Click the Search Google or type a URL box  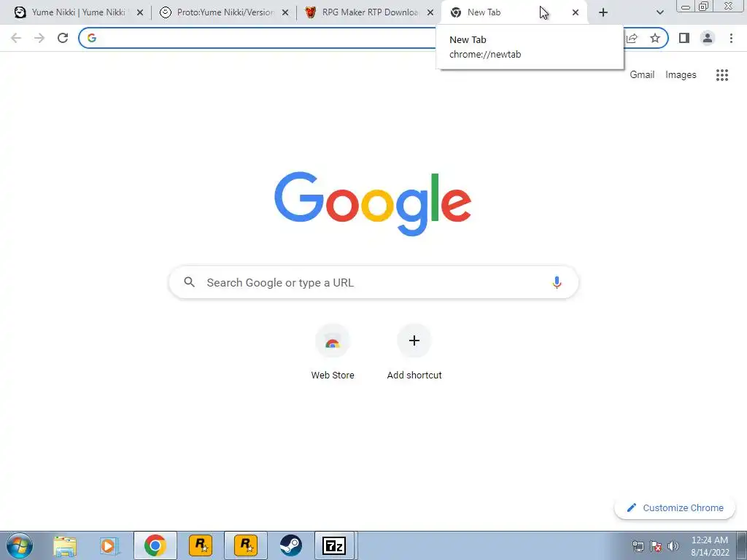373,282
